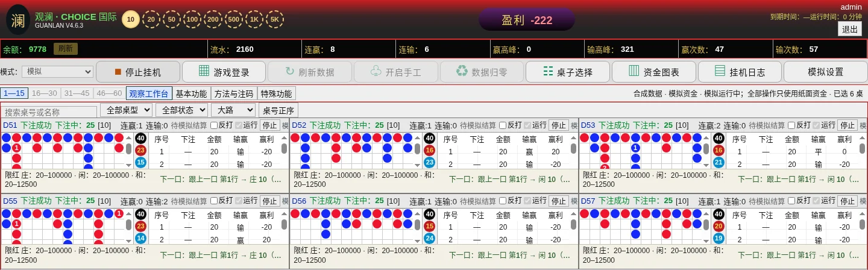The height and width of the screenshot is (270, 868).
Task: Toggle 运行 checkbox for table D51
Action: point(238,125)
